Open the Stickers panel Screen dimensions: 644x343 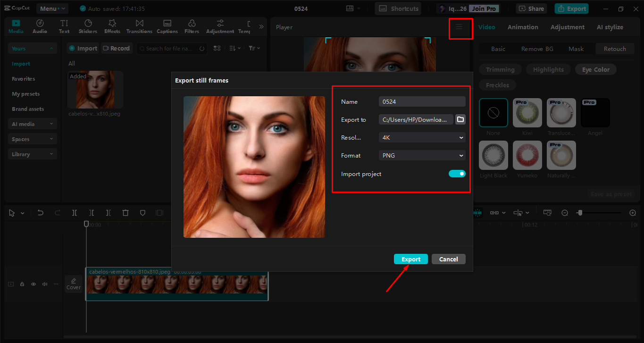88,26
